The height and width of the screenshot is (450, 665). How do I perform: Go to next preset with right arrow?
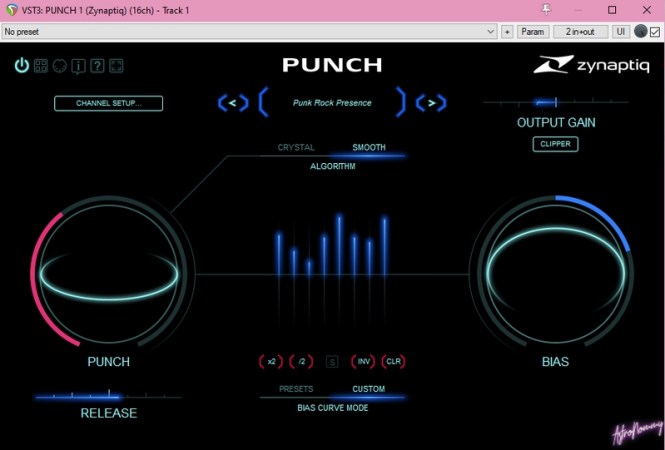point(431,103)
